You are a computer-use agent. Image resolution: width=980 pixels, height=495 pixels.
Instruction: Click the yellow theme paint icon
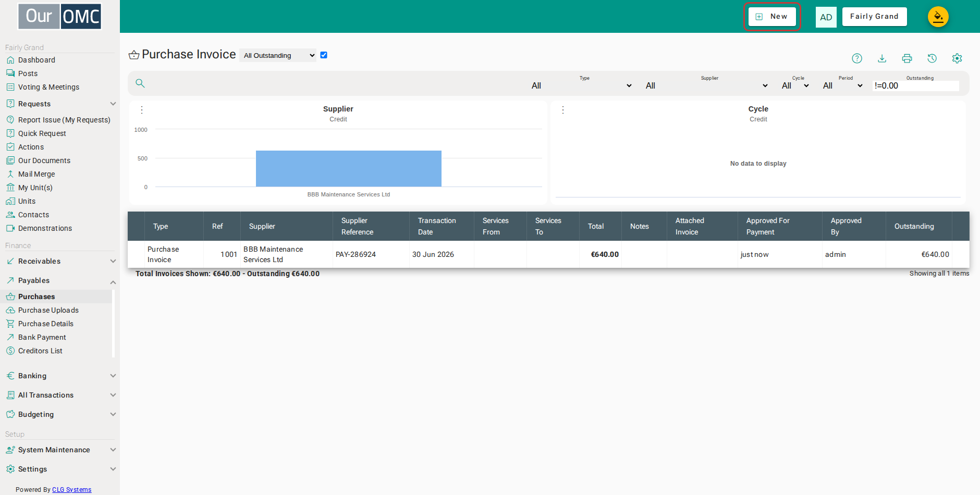pyautogui.click(x=938, y=17)
